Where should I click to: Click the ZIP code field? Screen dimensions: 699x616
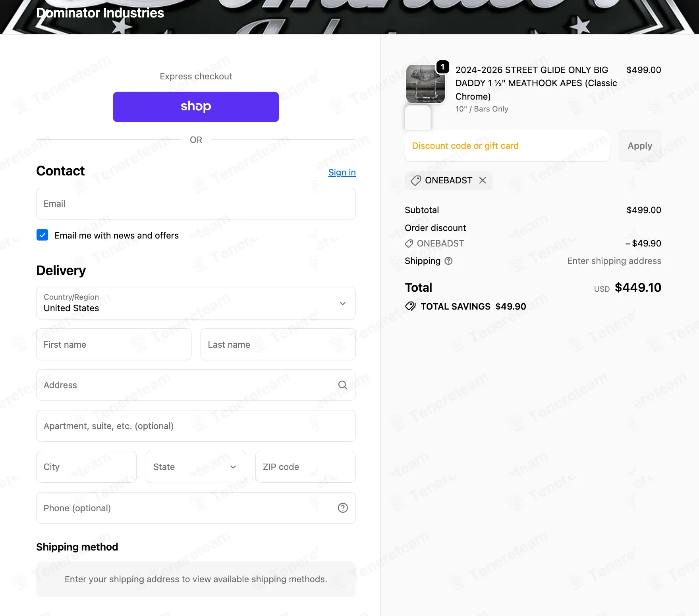(x=305, y=467)
